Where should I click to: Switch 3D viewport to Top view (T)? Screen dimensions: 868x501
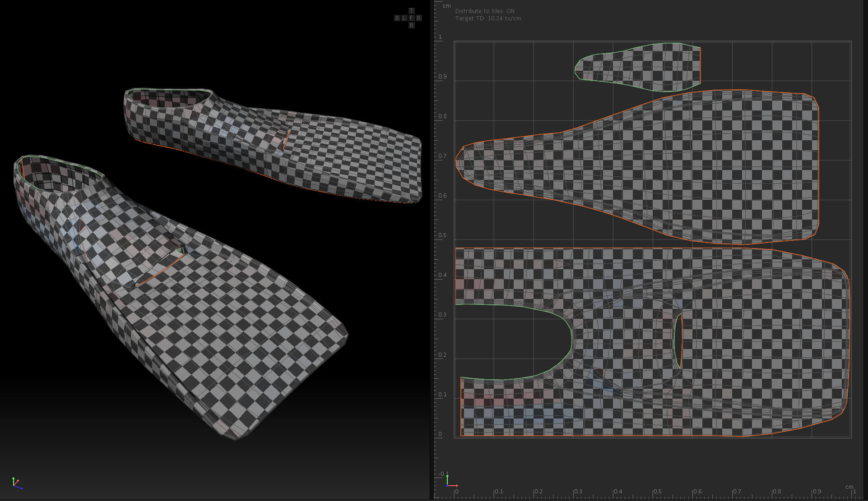[x=411, y=11]
